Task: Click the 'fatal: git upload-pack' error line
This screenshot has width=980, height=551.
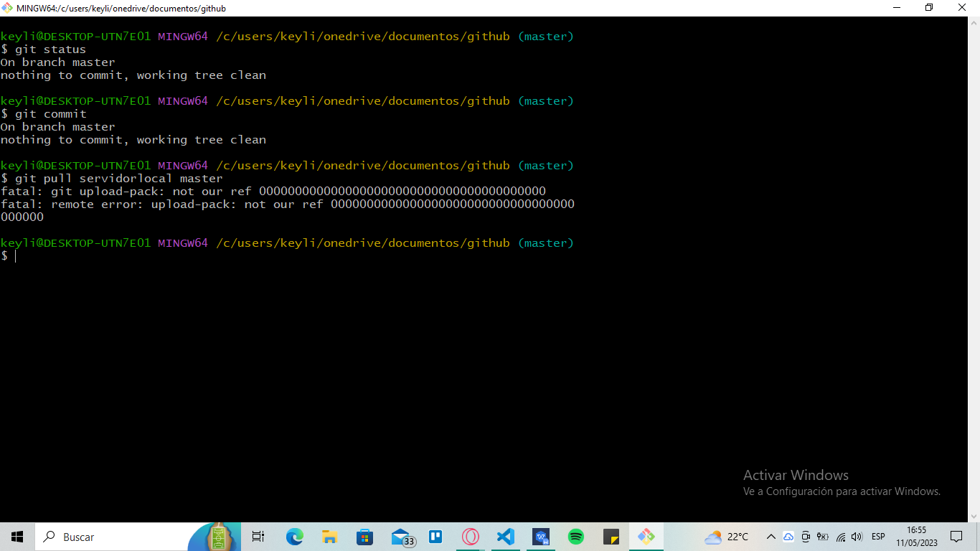Action: tap(273, 192)
